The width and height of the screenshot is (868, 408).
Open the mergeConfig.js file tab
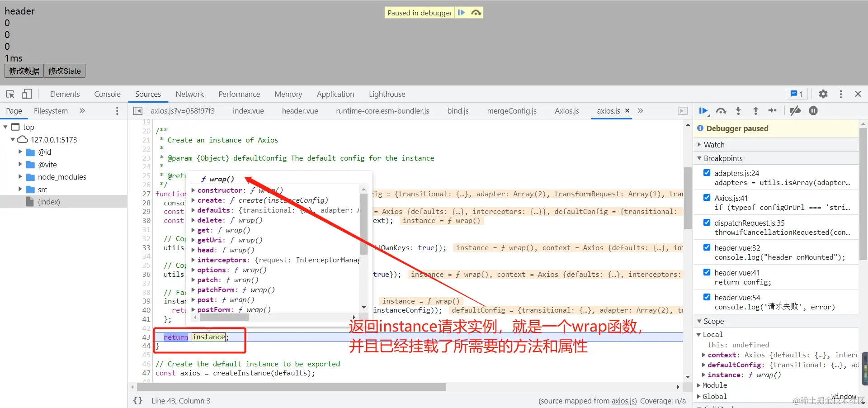(x=512, y=111)
